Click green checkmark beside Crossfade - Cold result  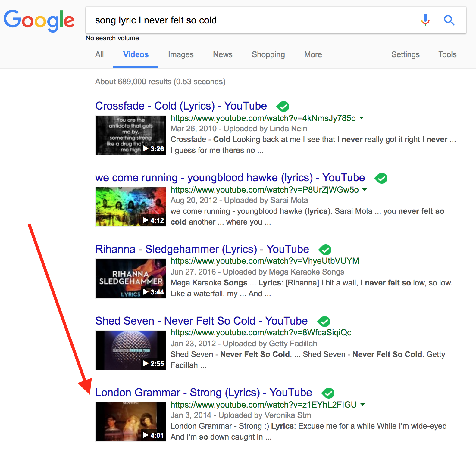[x=283, y=106]
